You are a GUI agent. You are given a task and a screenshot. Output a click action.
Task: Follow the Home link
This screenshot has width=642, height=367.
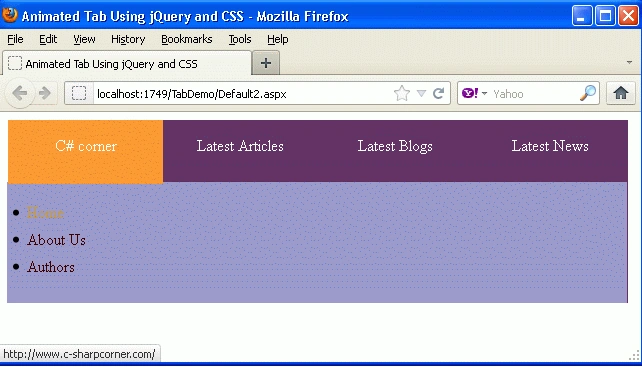[x=45, y=213]
